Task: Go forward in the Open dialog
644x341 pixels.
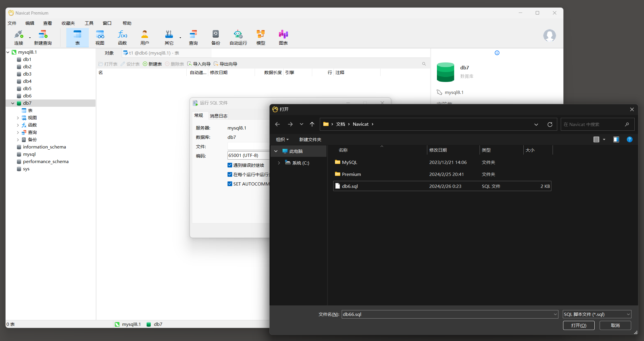Action: point(290,124)
